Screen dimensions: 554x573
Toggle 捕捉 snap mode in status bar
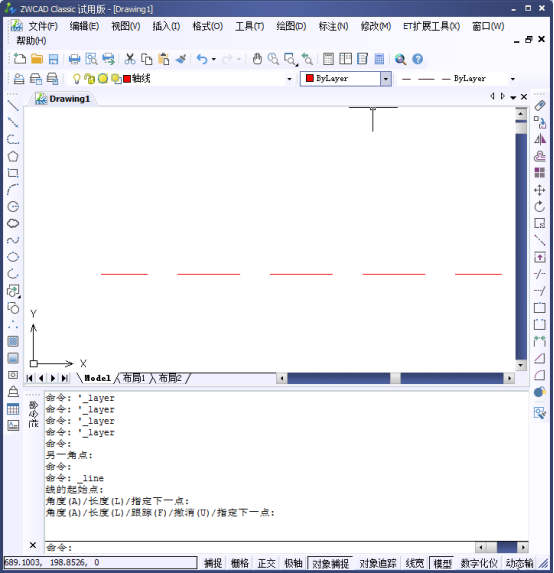(x=213, y=563)
